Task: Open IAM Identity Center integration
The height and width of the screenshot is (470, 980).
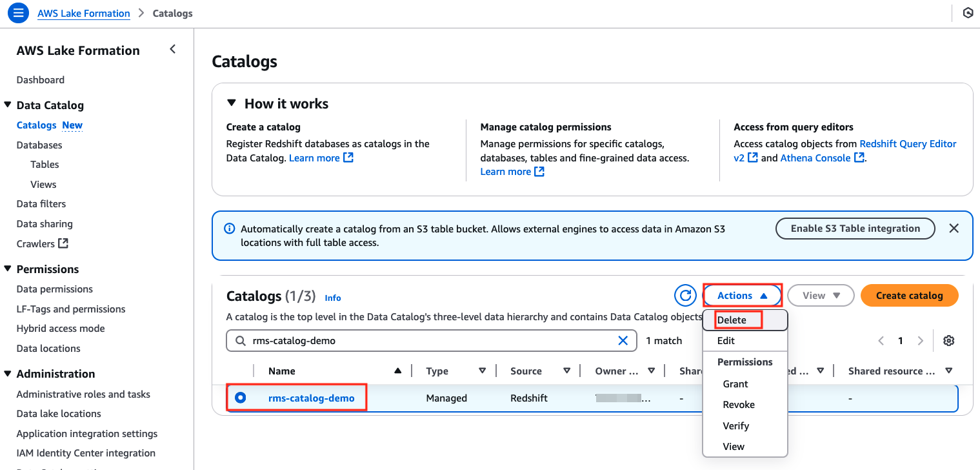Action: click(86, 453)
